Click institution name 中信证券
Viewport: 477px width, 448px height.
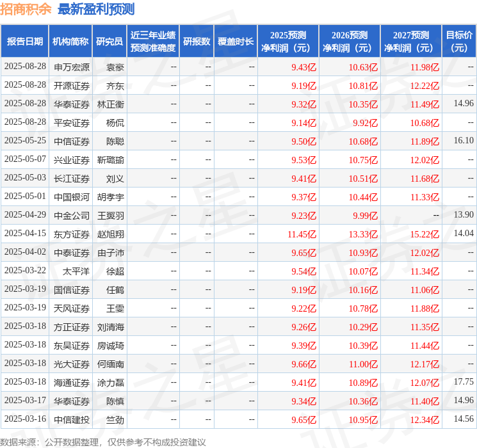72,141
